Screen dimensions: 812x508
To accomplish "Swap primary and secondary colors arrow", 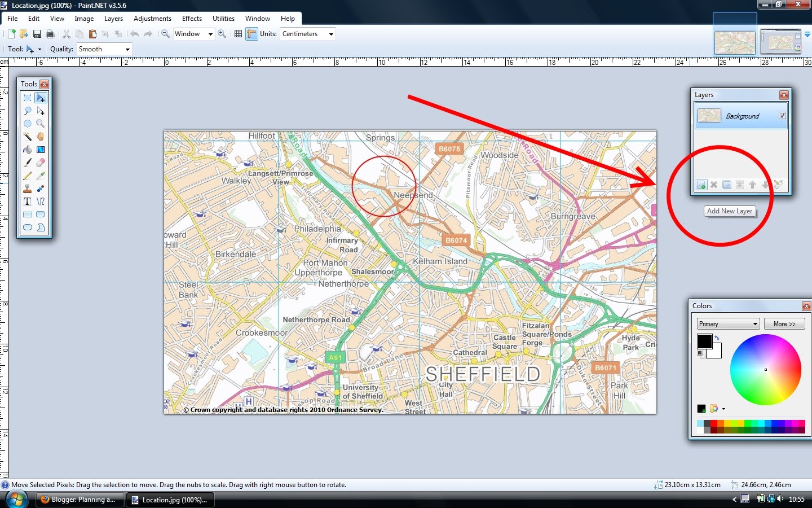I will (717, 338).
